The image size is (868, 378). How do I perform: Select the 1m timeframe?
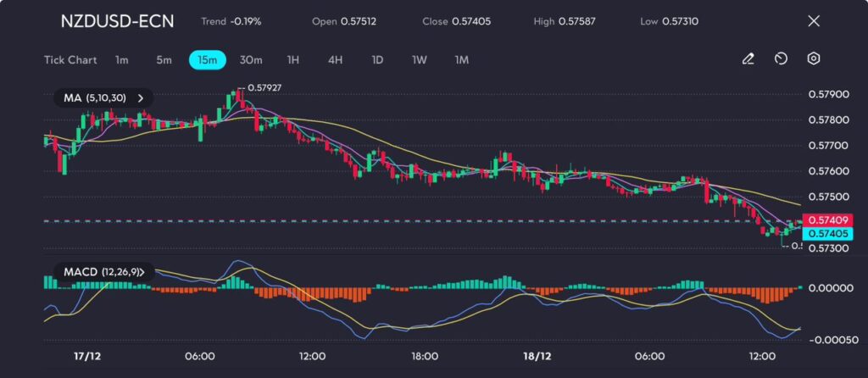(122, 60)
